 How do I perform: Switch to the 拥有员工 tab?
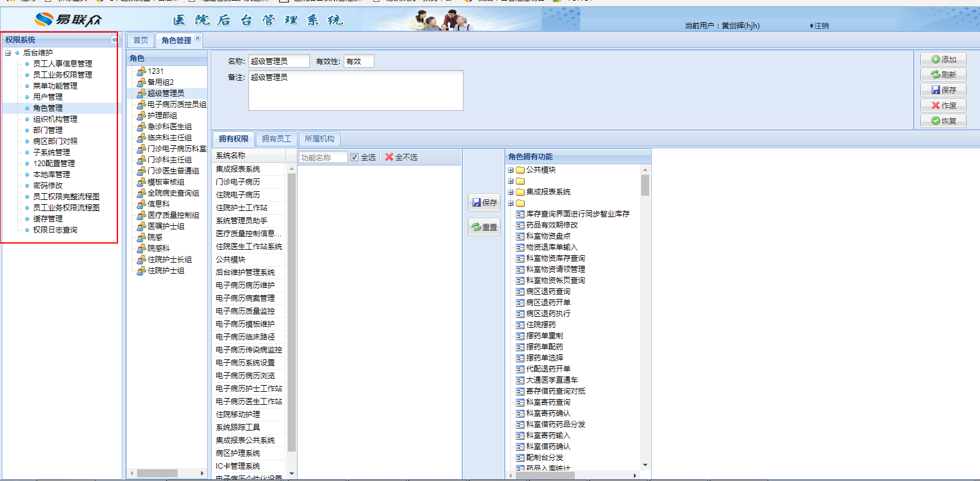(x=277, y=139)
